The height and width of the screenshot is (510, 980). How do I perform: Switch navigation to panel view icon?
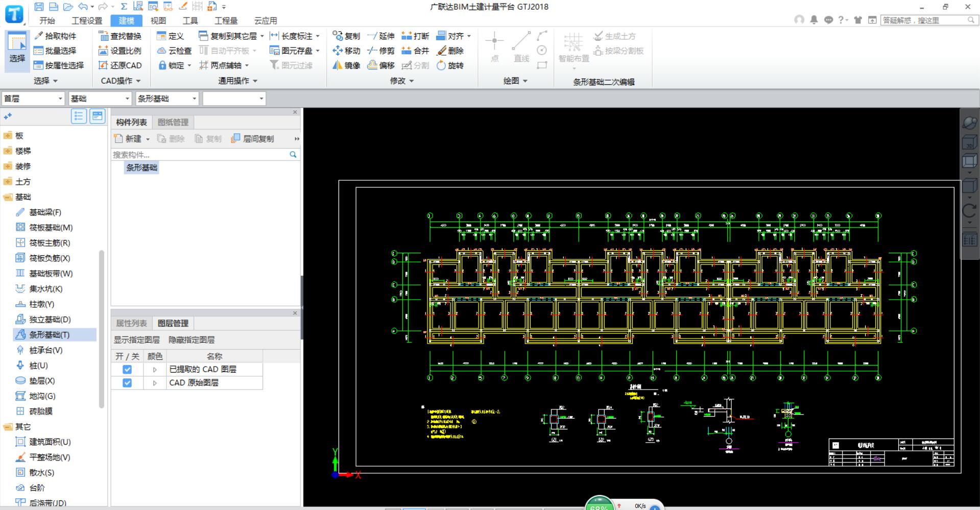98,116
